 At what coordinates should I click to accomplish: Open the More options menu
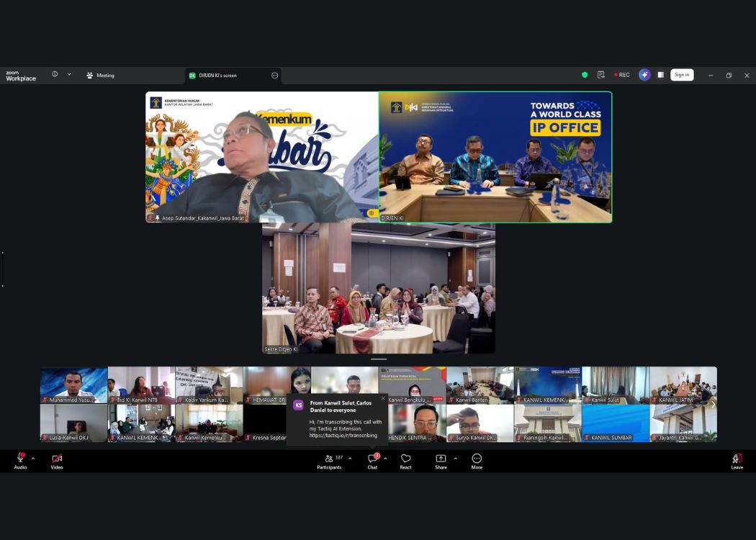477,460
